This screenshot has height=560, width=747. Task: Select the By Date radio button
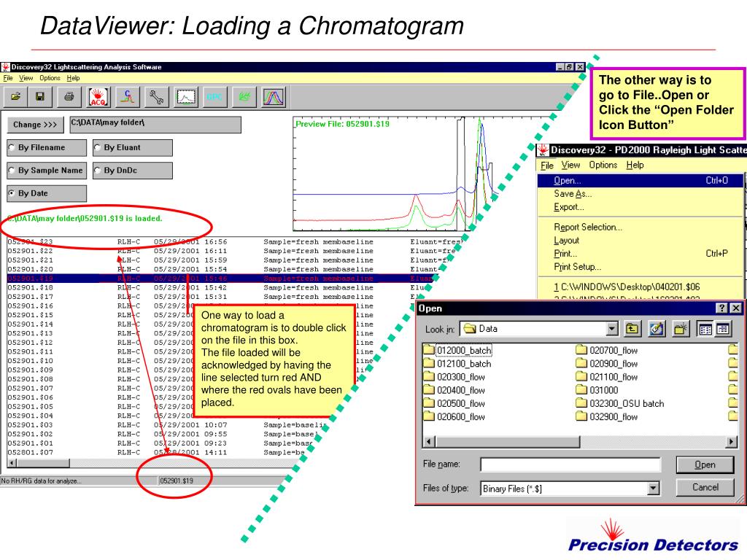pos(47,193)
